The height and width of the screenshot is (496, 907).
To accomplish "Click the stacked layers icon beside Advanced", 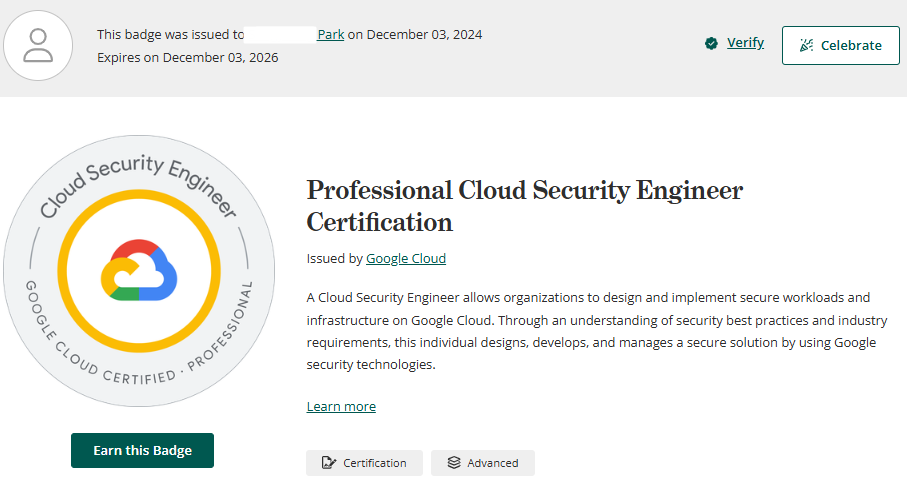I will pyautogui.click(x=454, y=462).
